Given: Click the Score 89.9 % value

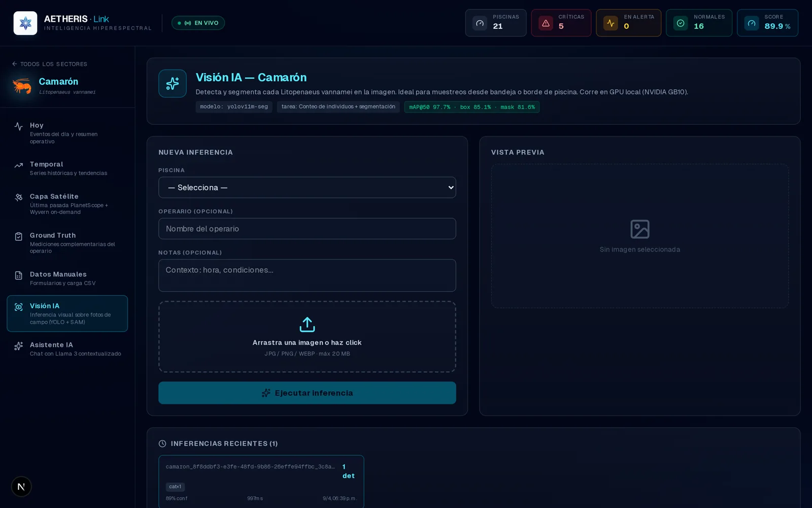Looking at the screenshot, I should point(777,26).
